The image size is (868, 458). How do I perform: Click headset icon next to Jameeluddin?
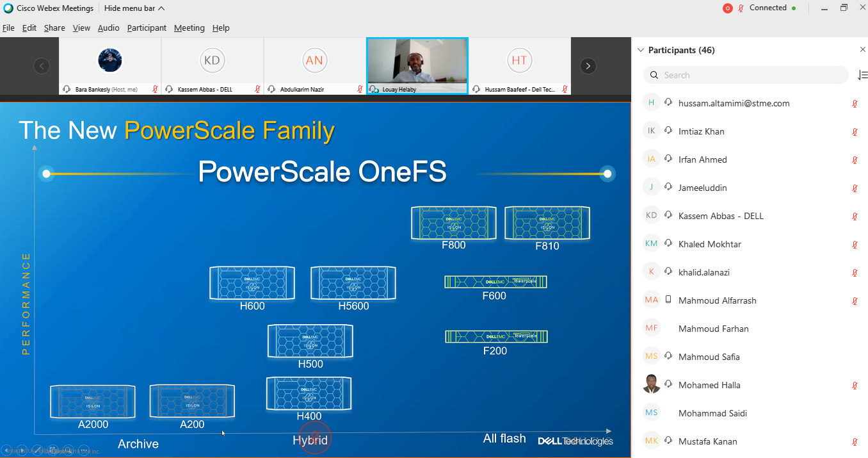(x=668, y=188)
